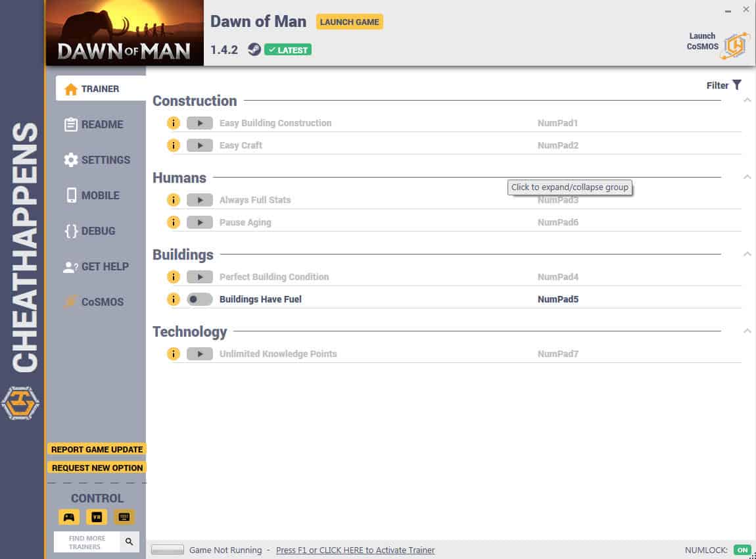Collapse the Technology group chevron
This screenshot has height=559, width=756.
(747, 331)
